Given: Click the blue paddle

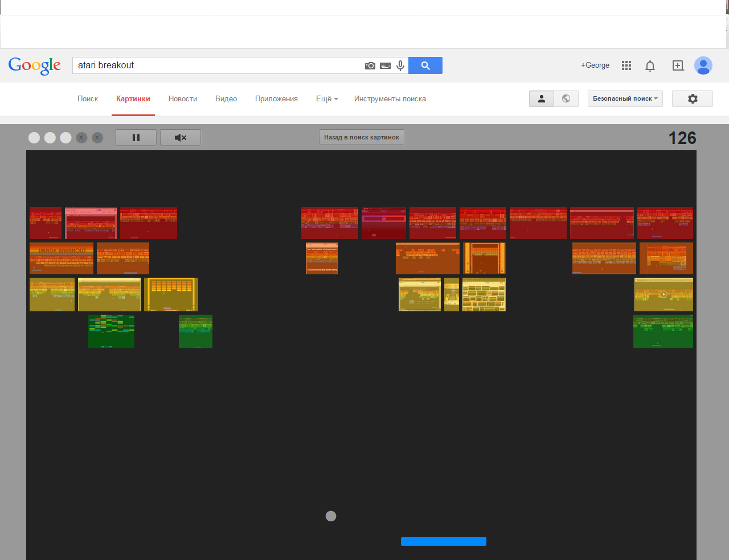Looking at the screenshot, I should point(444,541).
